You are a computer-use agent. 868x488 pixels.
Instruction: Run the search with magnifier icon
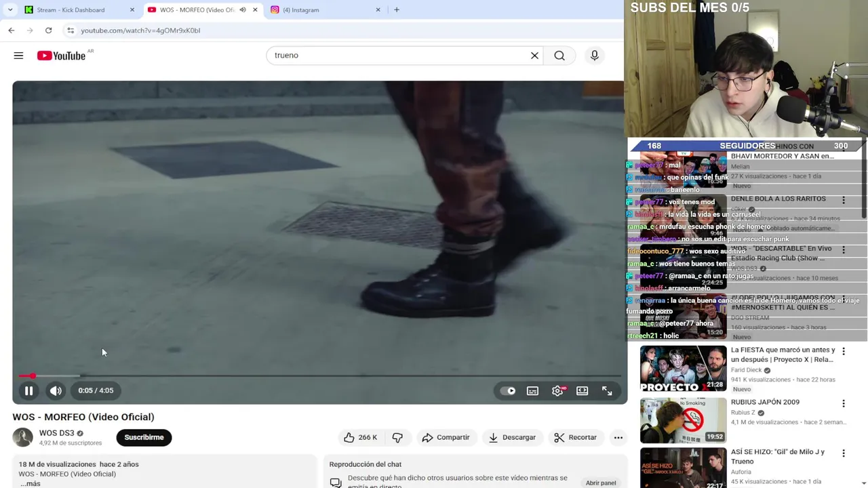pyautogui.click(x=559, y=56)
